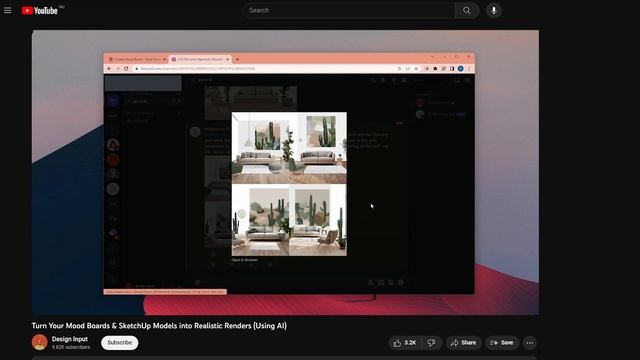Open the YouTube hamburger guide menu
The image size is (640, 360).
8,11
